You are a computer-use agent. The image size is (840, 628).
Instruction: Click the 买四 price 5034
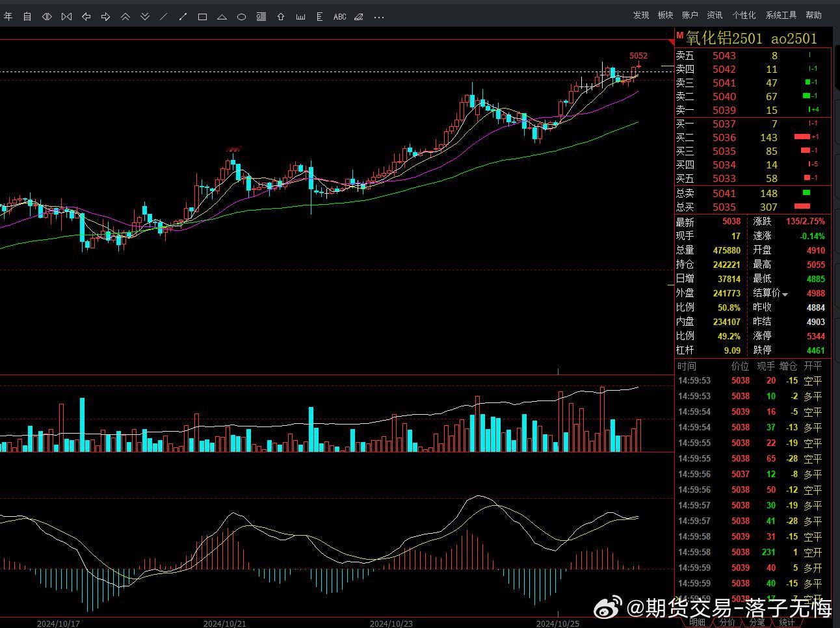tap(724, 165)
